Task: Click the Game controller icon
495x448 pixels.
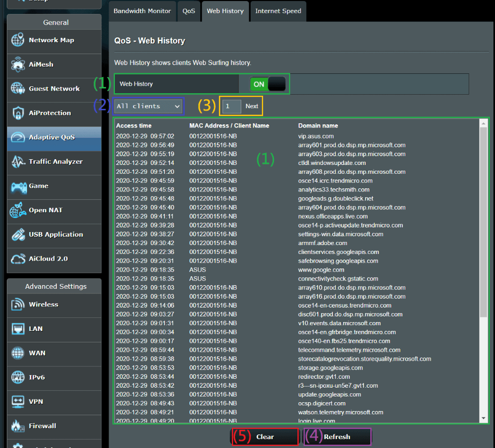Action: click(x=19, y=187)
